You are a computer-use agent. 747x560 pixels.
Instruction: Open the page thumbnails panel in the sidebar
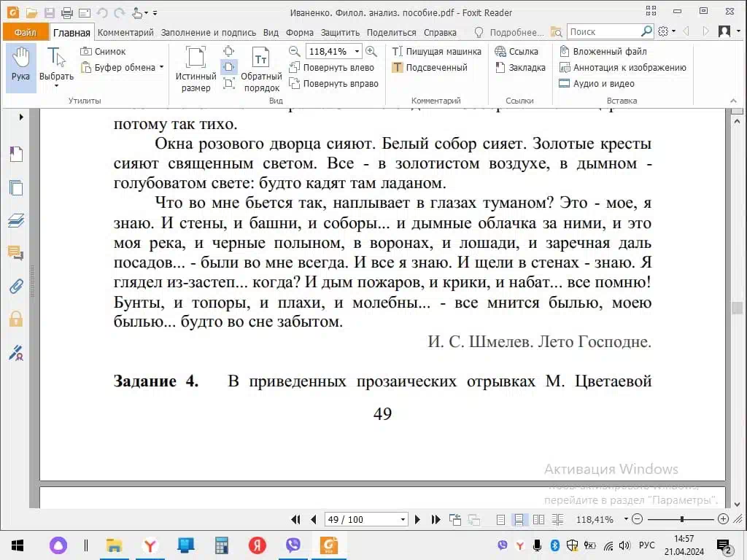click(x=16, y=187)
